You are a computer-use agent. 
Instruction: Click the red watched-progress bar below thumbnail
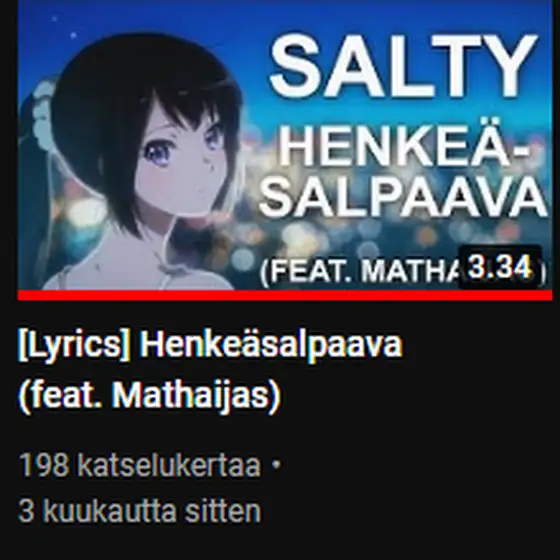(x=285, y=296)
